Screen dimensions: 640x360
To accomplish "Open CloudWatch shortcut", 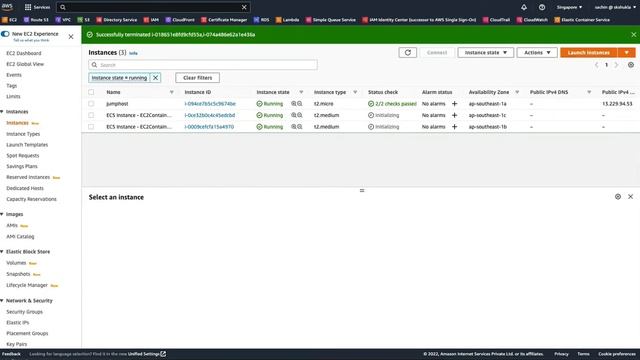I will 532,20.
